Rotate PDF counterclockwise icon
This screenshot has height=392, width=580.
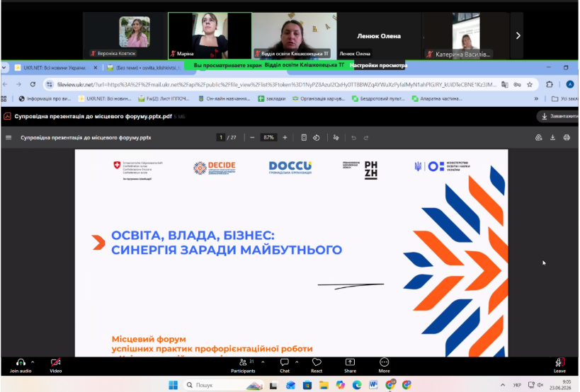coord(317,137)
